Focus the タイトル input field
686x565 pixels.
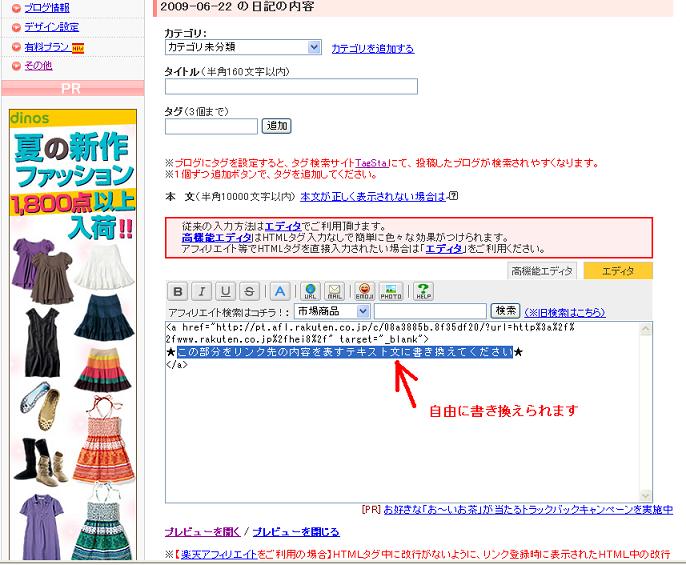pyautogui.click(x=291, y=87)
